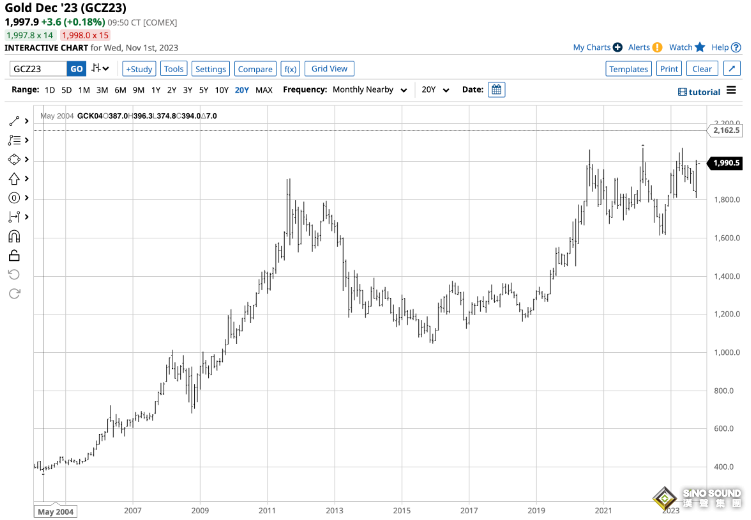Toggle the magnet snap mode
The height and width of the screenshot is (520, 751).
(14, 236)
